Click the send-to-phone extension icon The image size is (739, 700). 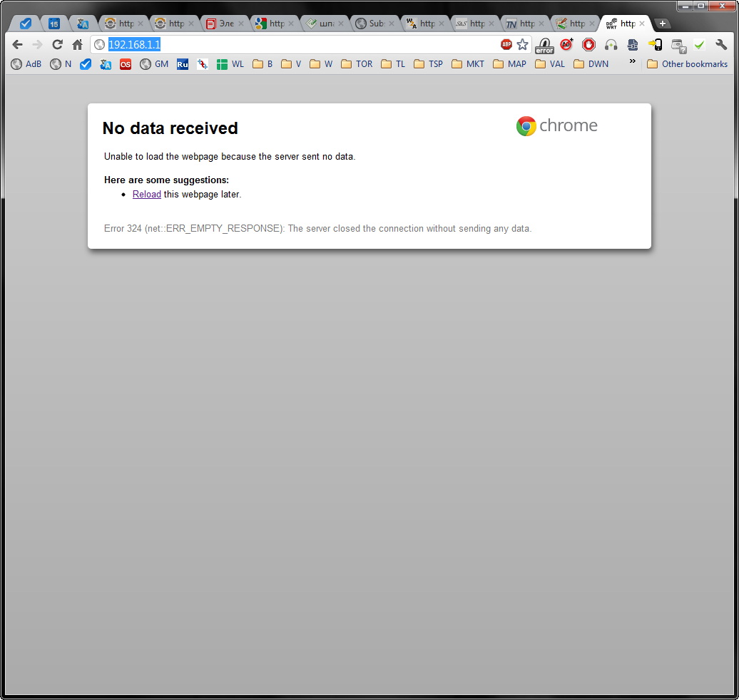tap(656, 44)
